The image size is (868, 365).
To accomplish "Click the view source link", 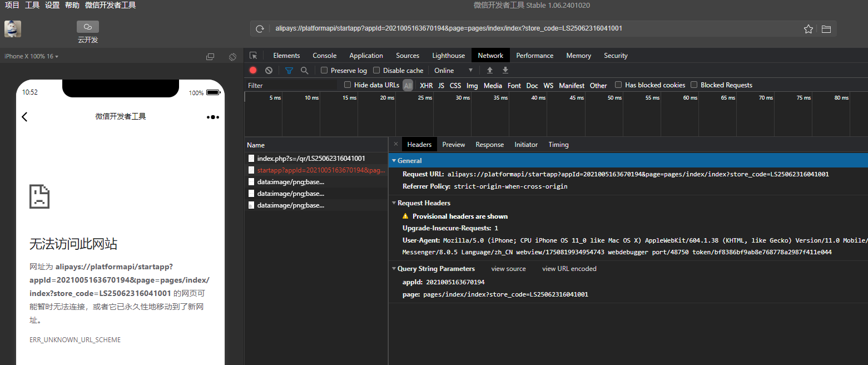I will tap(508, 269).
